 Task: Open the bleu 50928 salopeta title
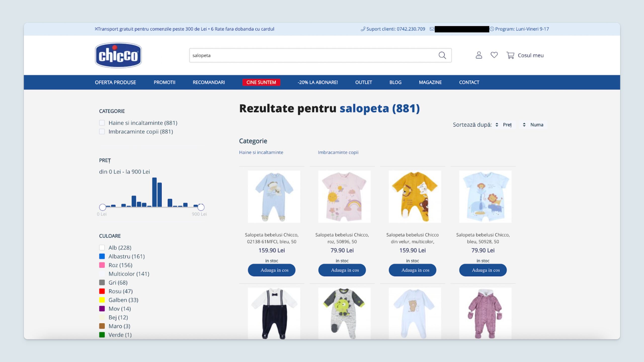(483, 238)
